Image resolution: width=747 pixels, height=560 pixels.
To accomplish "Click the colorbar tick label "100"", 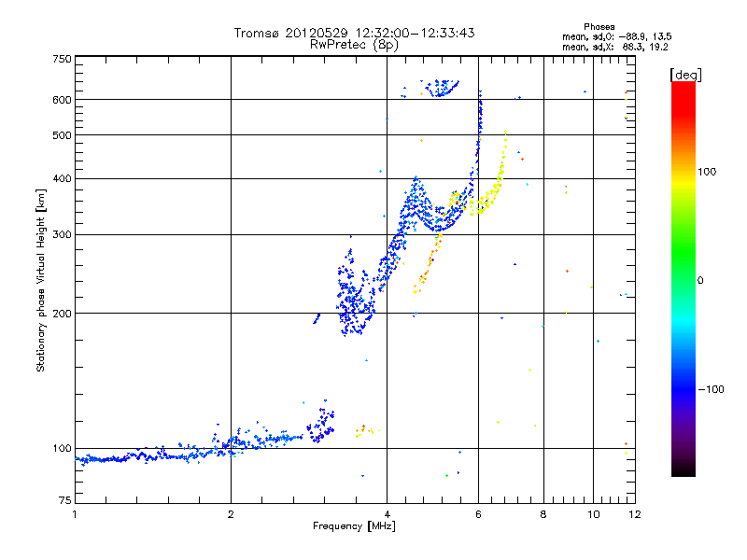I will click(707, 172).
